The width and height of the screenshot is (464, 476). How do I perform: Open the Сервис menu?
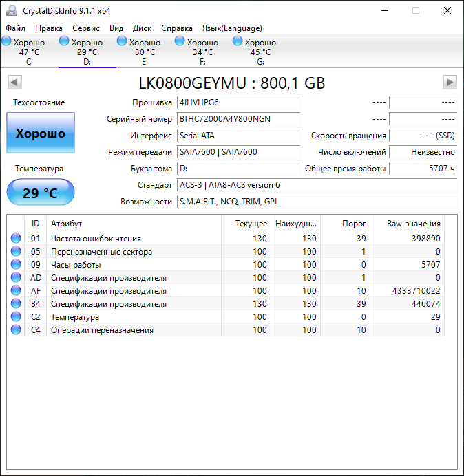click(x=86, y=28)
